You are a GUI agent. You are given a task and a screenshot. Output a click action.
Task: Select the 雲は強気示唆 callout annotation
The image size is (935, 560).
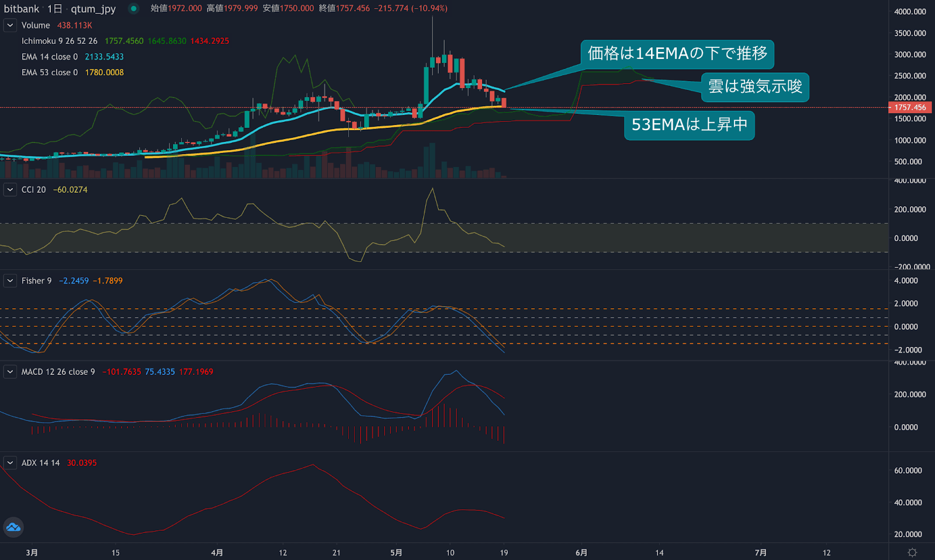pyautogui.click(x=754, y=87)
